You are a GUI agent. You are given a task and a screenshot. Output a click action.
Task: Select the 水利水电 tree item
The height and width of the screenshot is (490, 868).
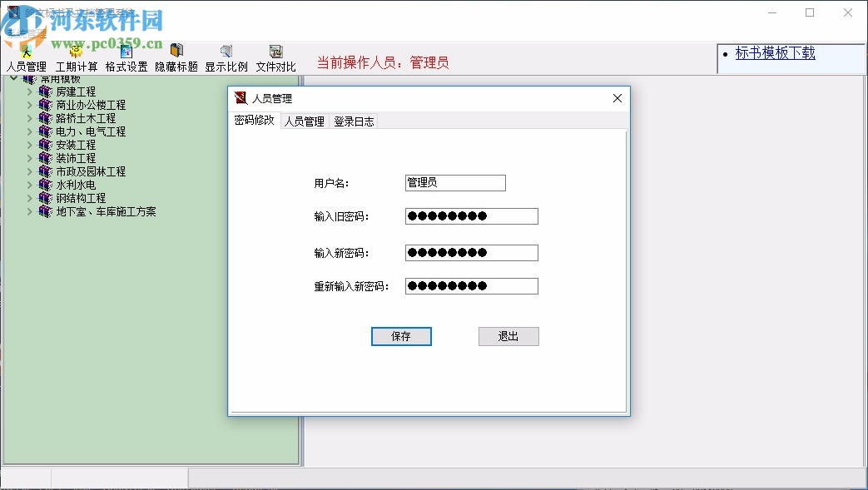point(73,185)
